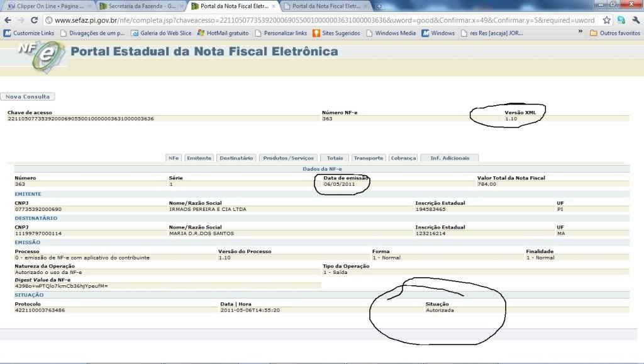
Task: Close the active Portal da Nota Fiscal tab
Action: point(274,6)
